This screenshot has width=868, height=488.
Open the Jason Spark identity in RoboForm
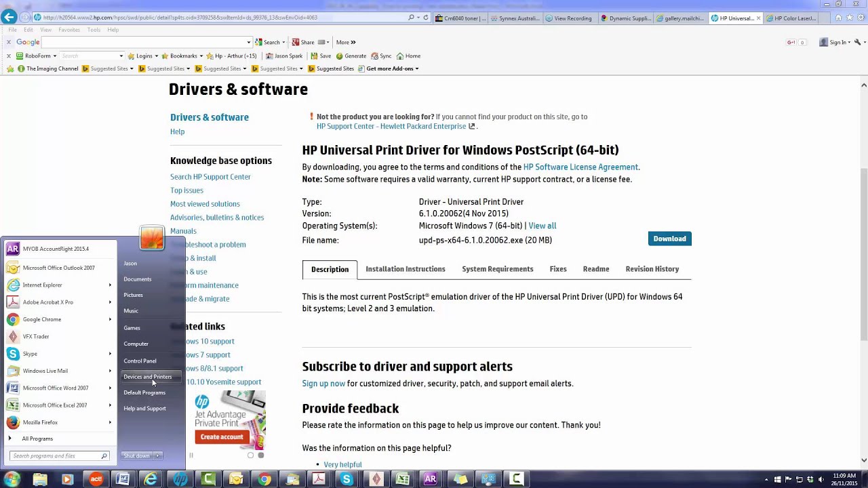pos(284,56)
